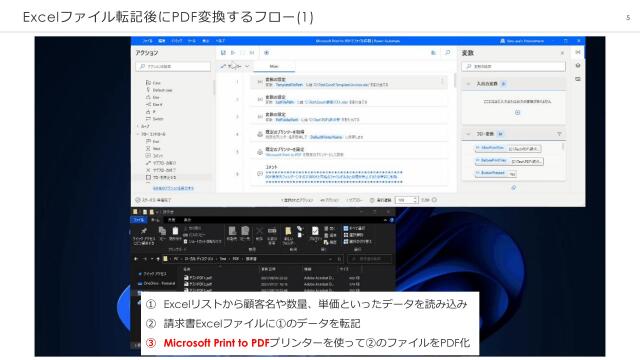This screenshot has height=360, width=640.
Task: Toggle the variables pane icon in right rail
Action: pos(578,52)
